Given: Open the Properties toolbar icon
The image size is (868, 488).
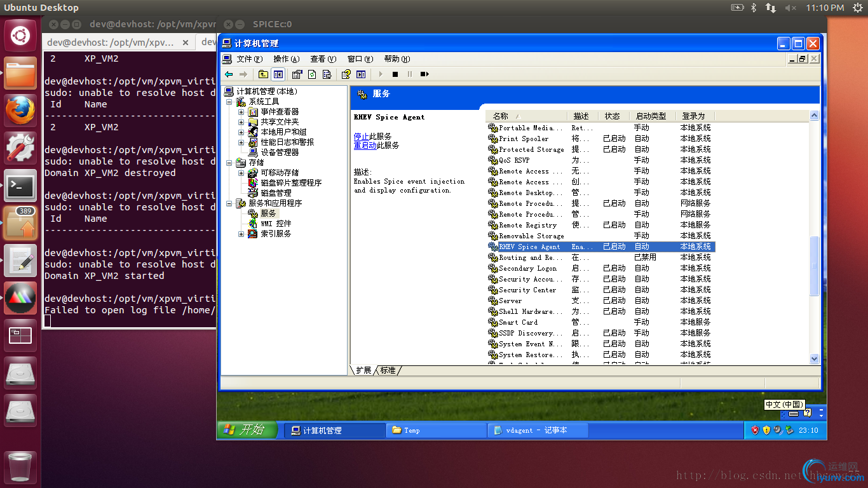Looking at the screenshot, I should [x=297, y=74].
